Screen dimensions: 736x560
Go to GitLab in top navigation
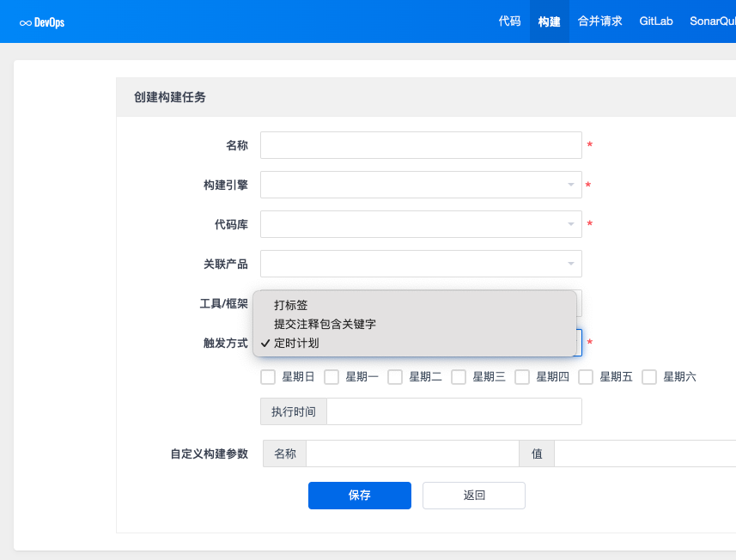coord(656,21)
